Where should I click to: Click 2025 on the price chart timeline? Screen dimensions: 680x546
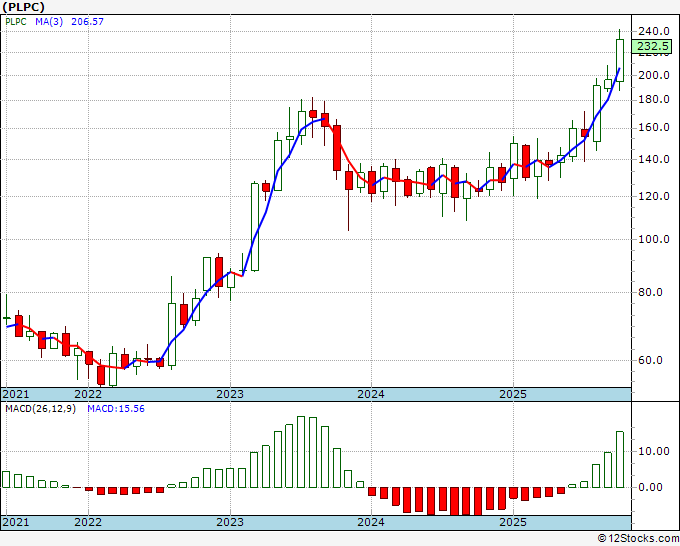click(513, 394)
